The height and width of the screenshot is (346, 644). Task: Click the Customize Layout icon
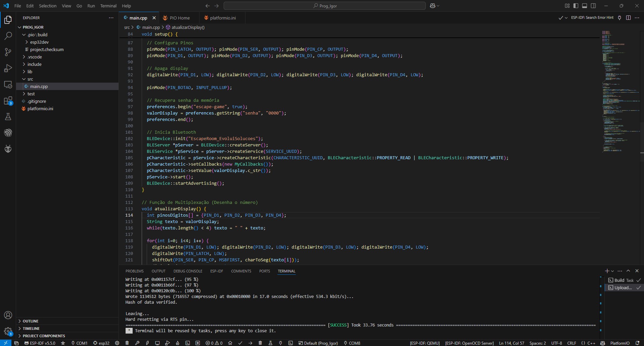567,6
